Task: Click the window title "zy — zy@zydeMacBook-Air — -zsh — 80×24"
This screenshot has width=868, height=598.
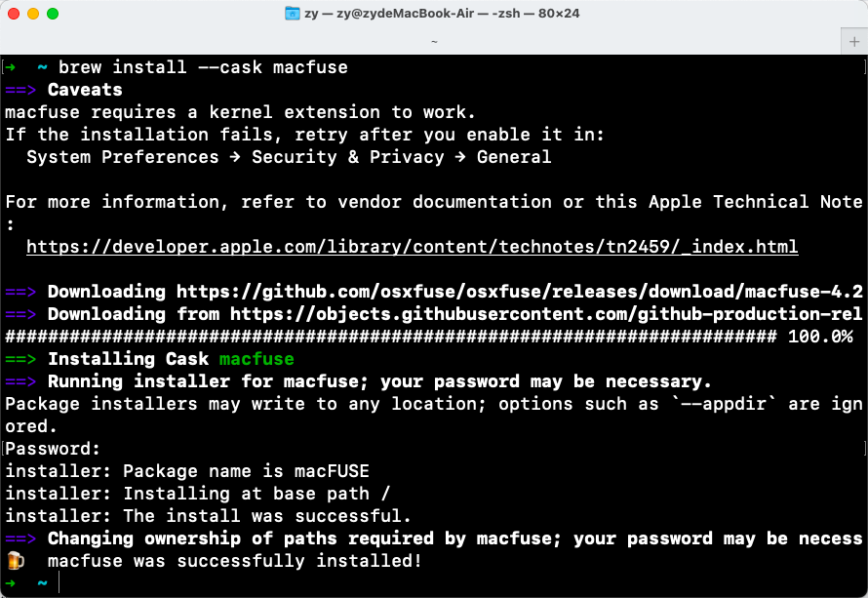Action: click(442, 14)
